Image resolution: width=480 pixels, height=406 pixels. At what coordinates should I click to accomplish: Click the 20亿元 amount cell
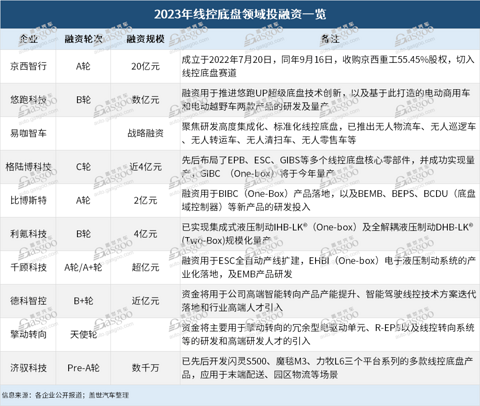(x=145, y=66)
